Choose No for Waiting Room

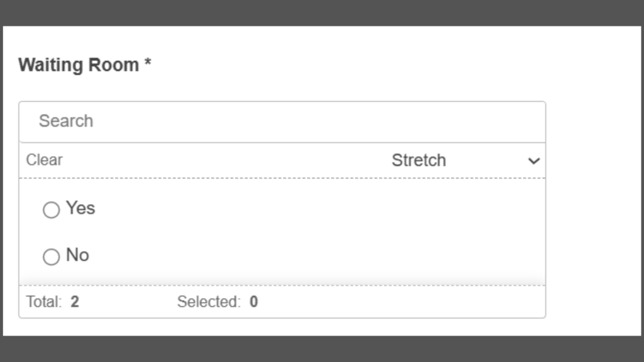click(x=51, y=256)
